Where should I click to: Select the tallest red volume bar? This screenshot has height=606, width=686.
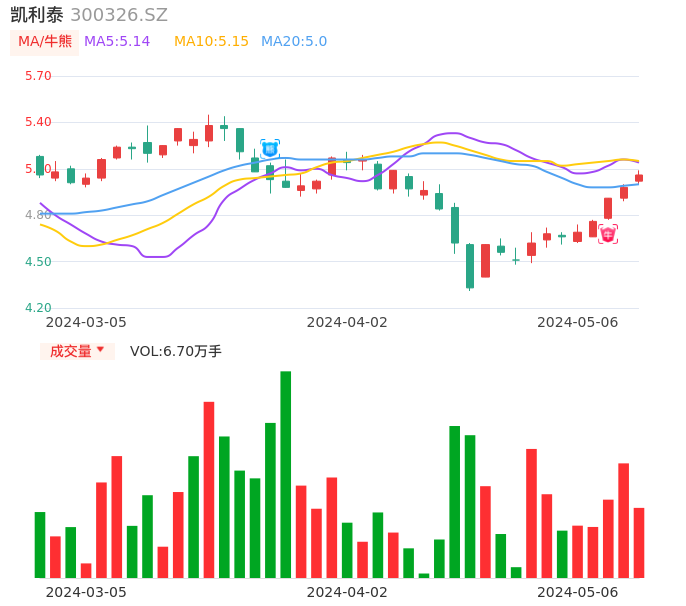tap(209, 489)
